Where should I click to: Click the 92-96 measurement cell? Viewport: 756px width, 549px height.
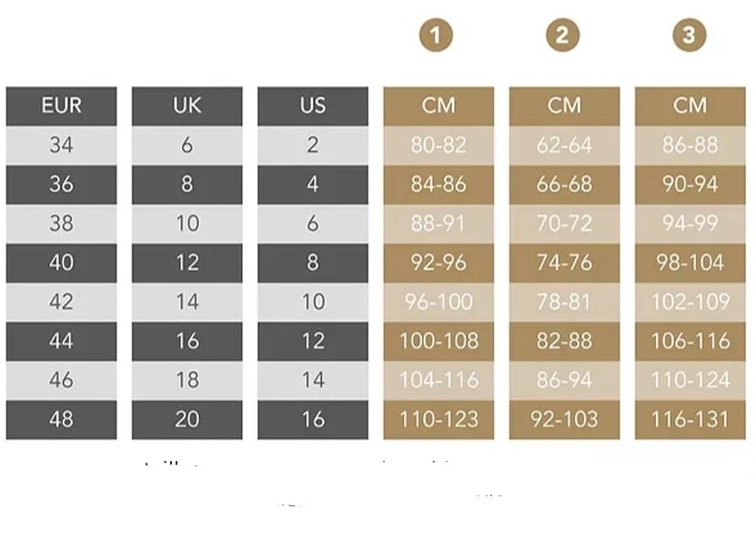438,263
